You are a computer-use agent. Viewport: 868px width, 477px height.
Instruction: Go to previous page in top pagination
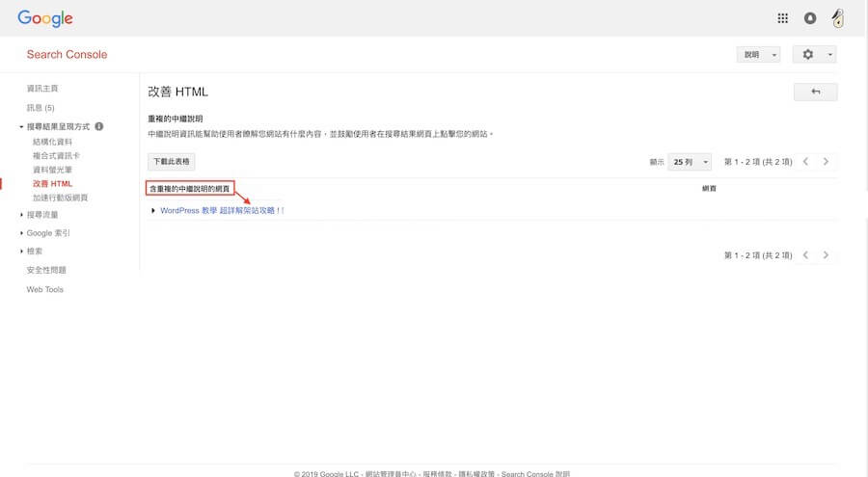[x=805, y=162]
